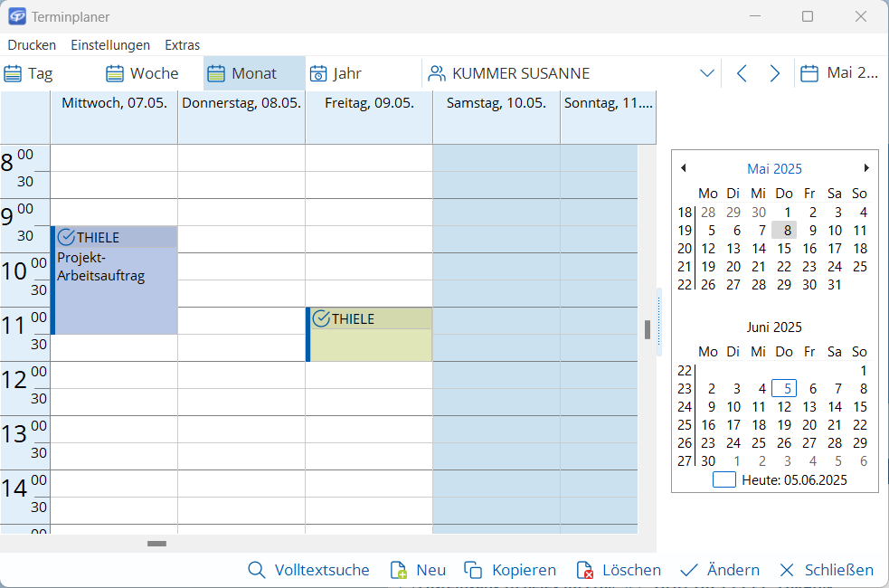Click Schließen to close the planner

point(827,570)
